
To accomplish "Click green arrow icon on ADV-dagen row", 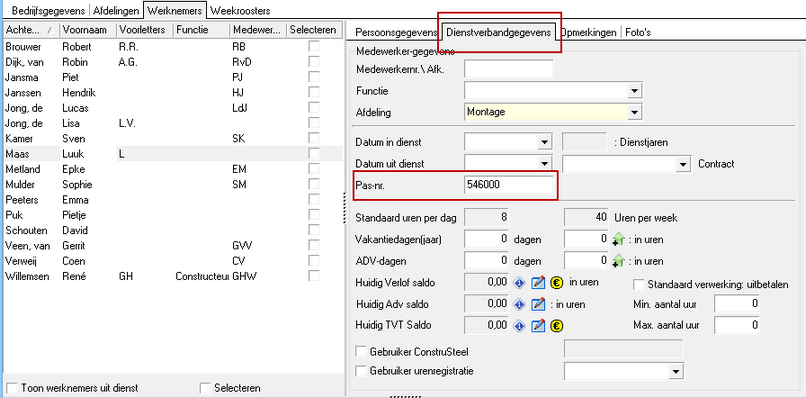I will tap(618, 261).
